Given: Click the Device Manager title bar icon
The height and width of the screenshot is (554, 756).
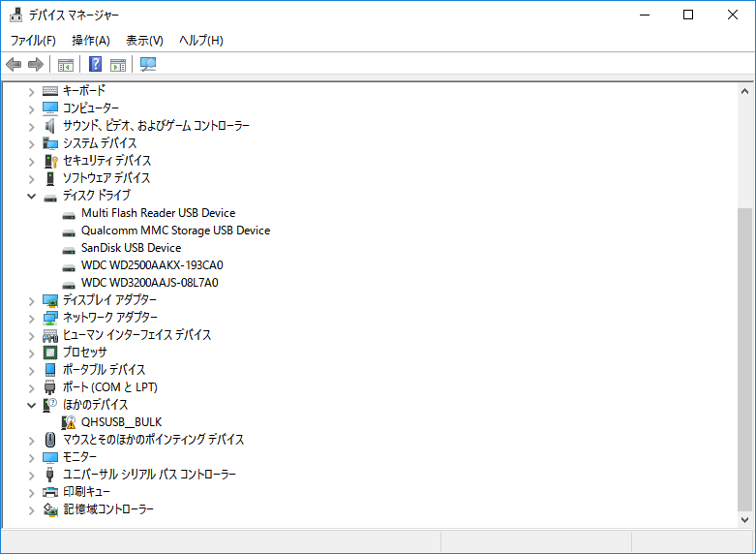Looking at the screenshot, I should click(x=15, y=15).
